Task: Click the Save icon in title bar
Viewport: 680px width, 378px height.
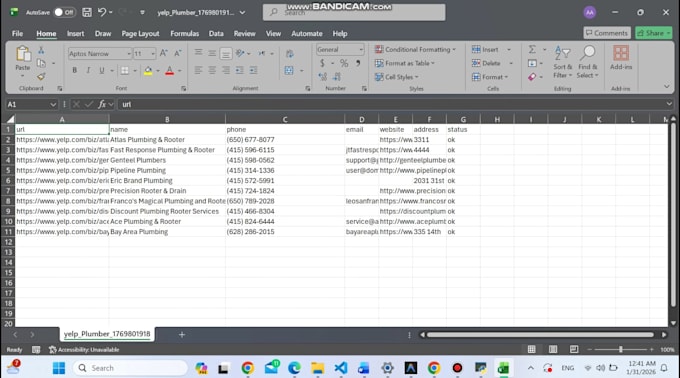Action: click(x=87, y=12)
